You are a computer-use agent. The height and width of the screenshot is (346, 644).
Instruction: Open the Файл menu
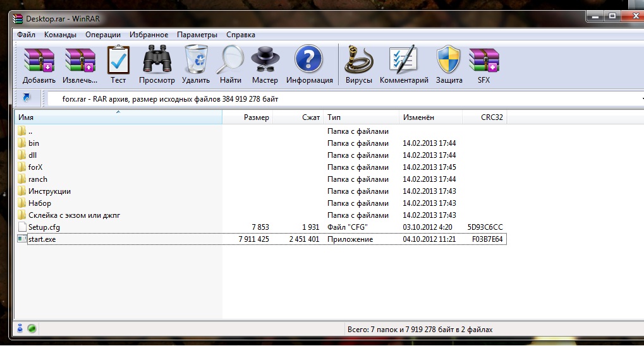(x=27, y=35)
